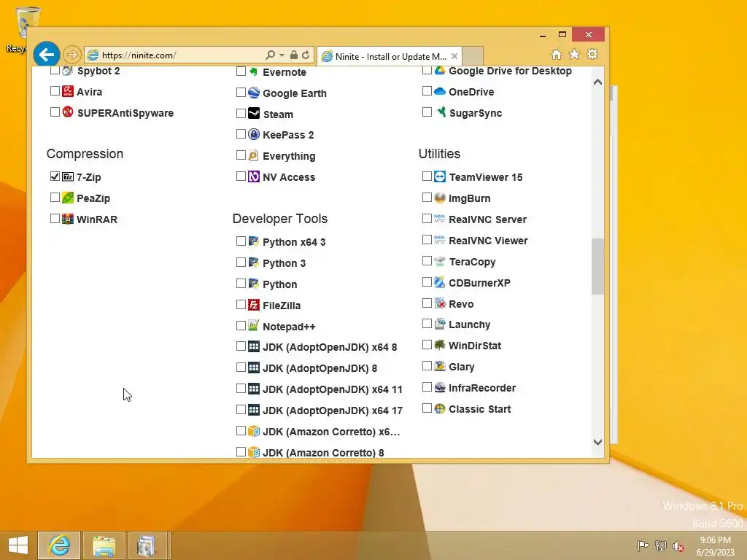The height and width of the screenshot is (560, 747).
Task: Click the Revo uninstaller icon
Action: coord(440,303)
